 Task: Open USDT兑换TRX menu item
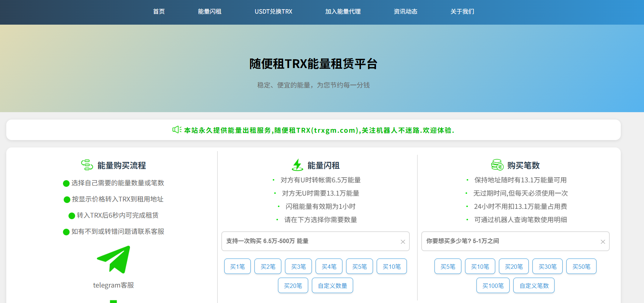273,11
